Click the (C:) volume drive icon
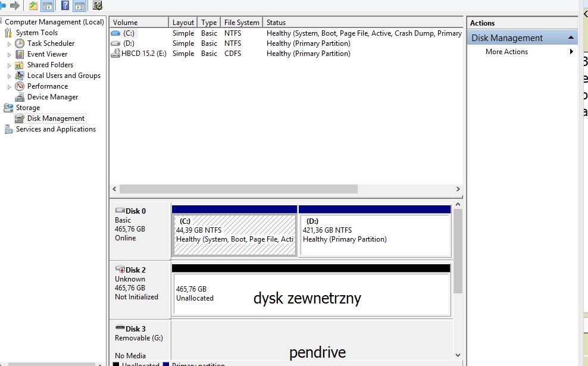The image size is (588, 366). click(x=115, y=33)
